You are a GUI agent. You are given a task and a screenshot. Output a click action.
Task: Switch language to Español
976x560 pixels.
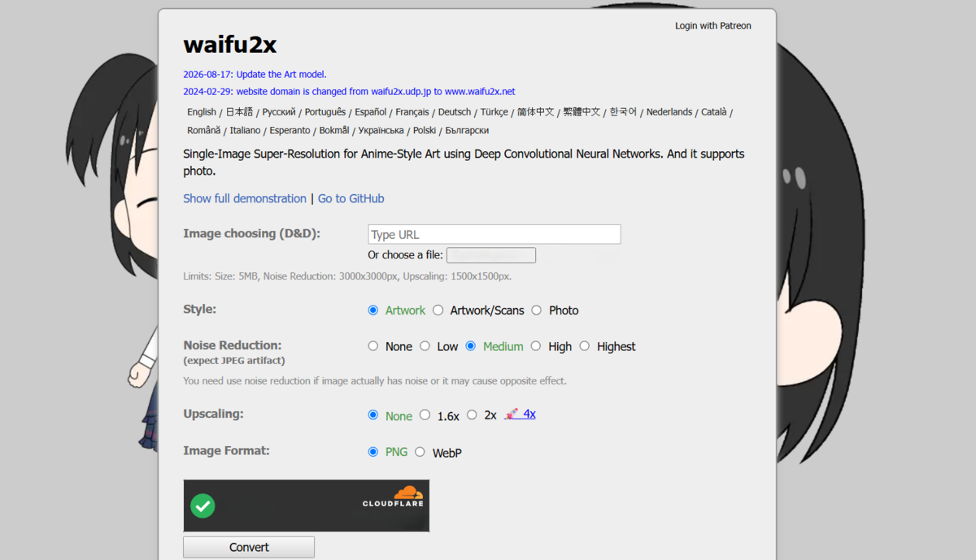(371, 112)
